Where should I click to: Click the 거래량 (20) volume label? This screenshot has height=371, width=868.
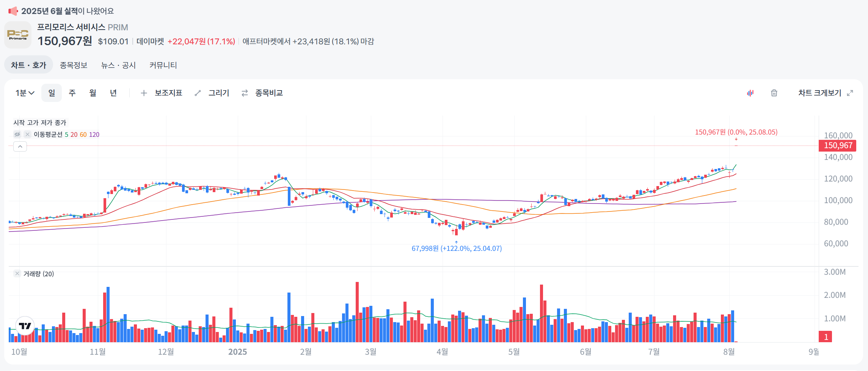click(39, 274)
